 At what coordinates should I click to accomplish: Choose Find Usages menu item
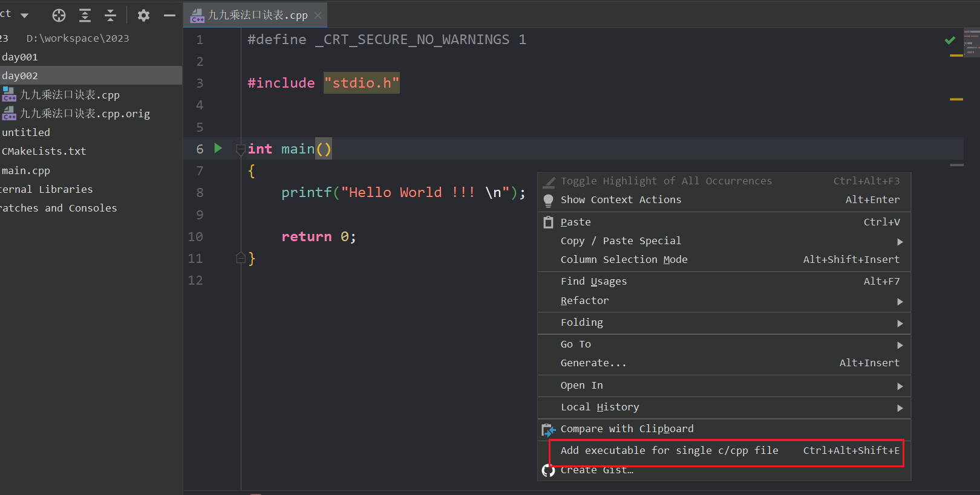tap(724, 281)
